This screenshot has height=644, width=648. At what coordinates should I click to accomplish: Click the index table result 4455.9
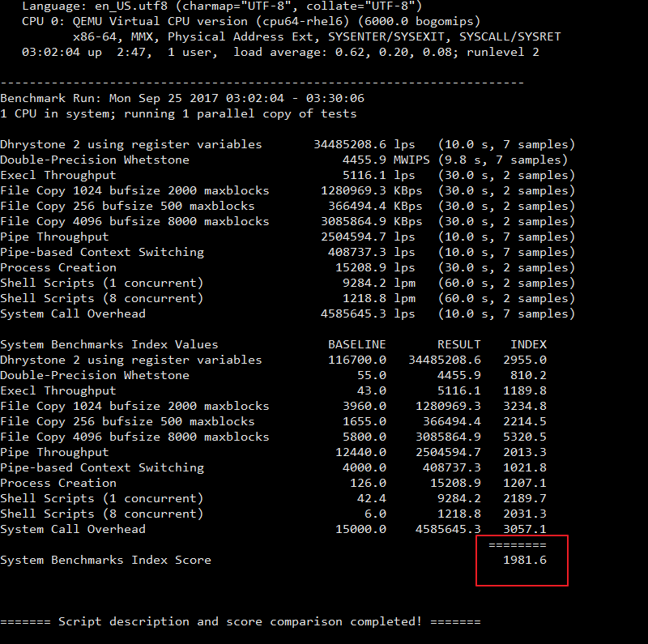[x=459, y=375]
